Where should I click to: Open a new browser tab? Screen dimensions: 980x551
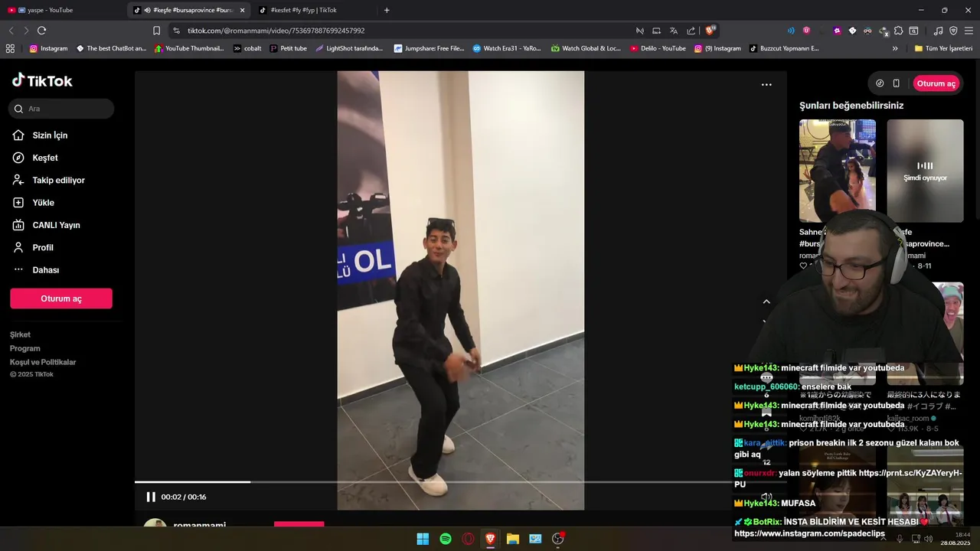pyautogui.click(x=387, y=10)
